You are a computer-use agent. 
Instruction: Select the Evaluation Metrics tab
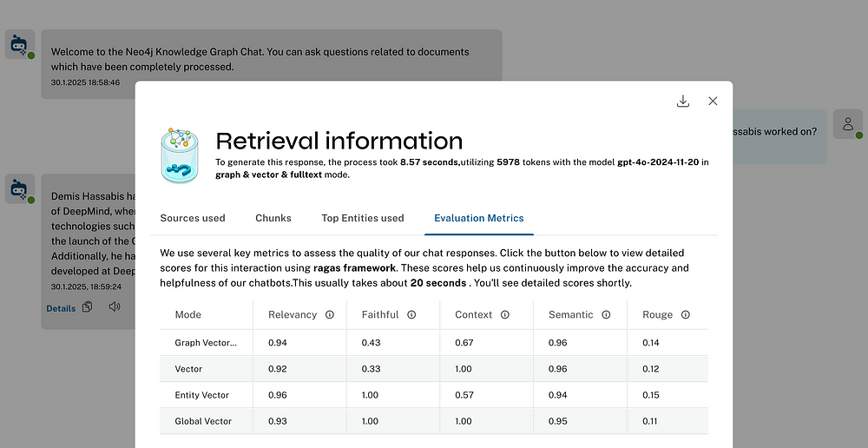pos(479,218)
